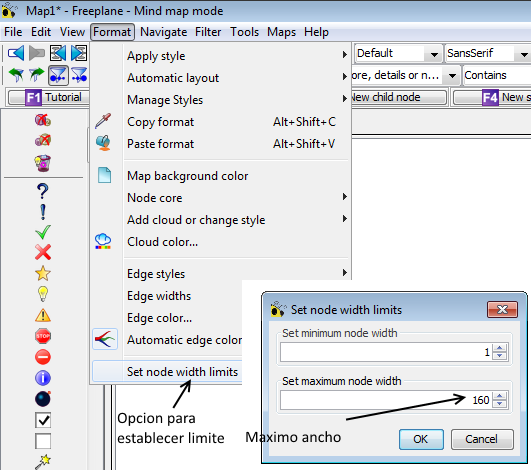Viewport: 531px width, 470px height.
Task: Open the View menu
Action: point(72,32)
